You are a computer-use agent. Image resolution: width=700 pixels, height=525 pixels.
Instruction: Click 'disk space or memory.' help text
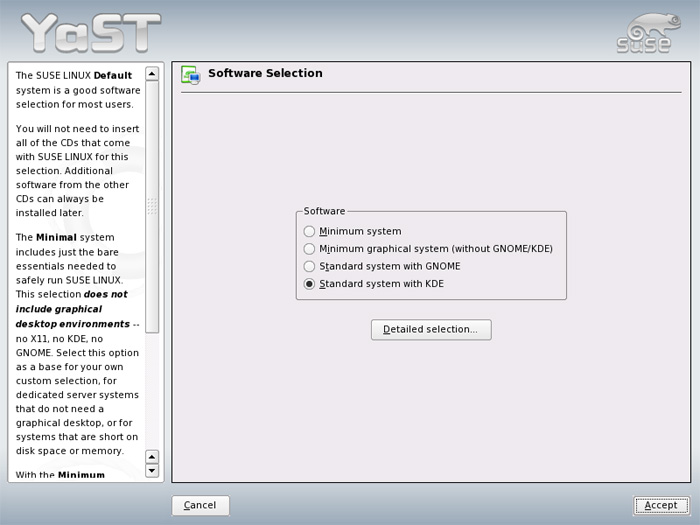pos(69,451)
